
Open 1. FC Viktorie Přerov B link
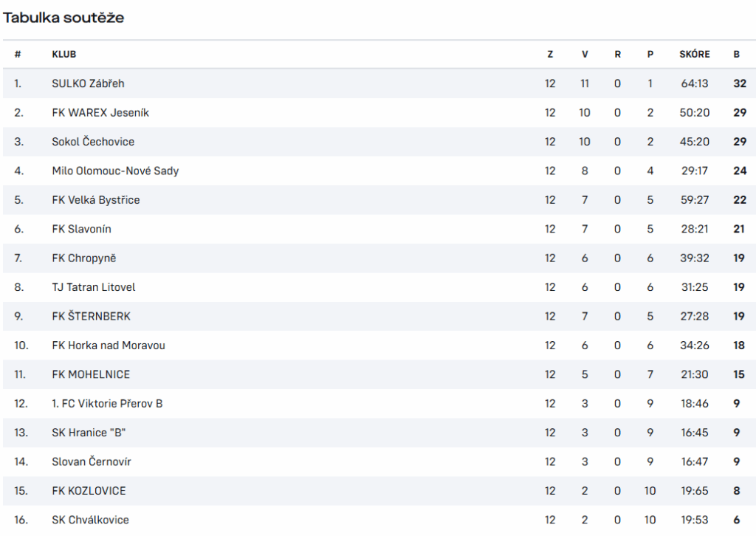[107, 403]
